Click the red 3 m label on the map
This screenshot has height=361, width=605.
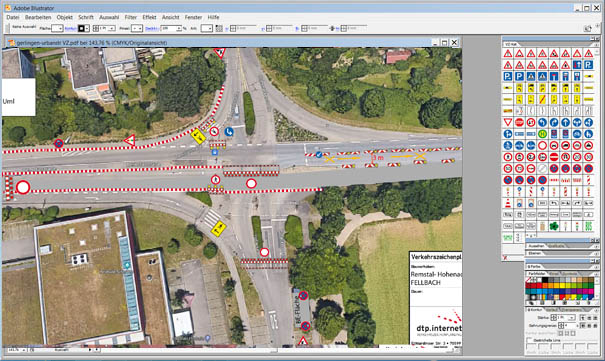(377, 158)
